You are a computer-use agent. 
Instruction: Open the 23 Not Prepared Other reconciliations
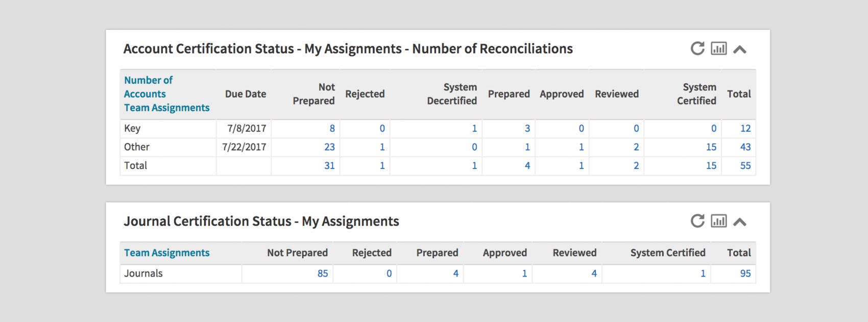point(329,147)
